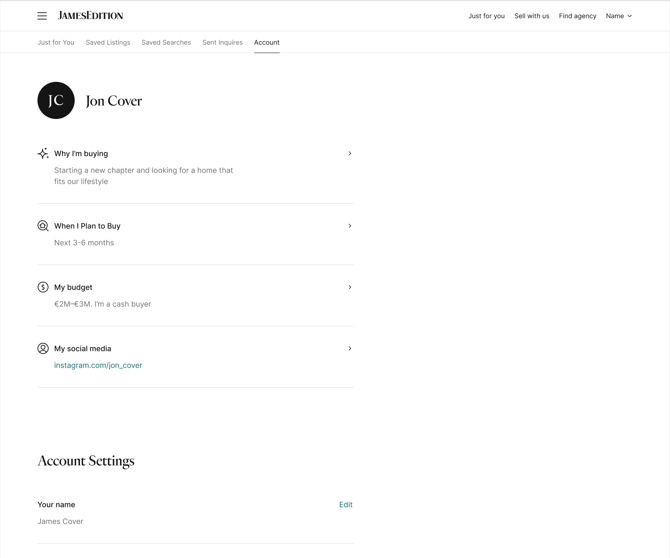Click the JC profile avatar
670x558 pixels.
pyautogui.click(x=56, y=101)
